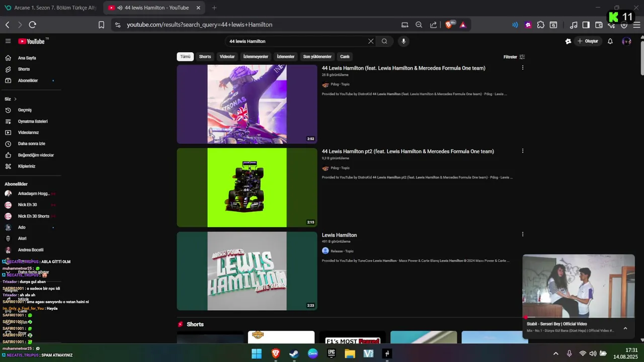
Task: Switch to the Arcane 1. Sezon 7. Bölüm tab
Action: click(51, 8)
